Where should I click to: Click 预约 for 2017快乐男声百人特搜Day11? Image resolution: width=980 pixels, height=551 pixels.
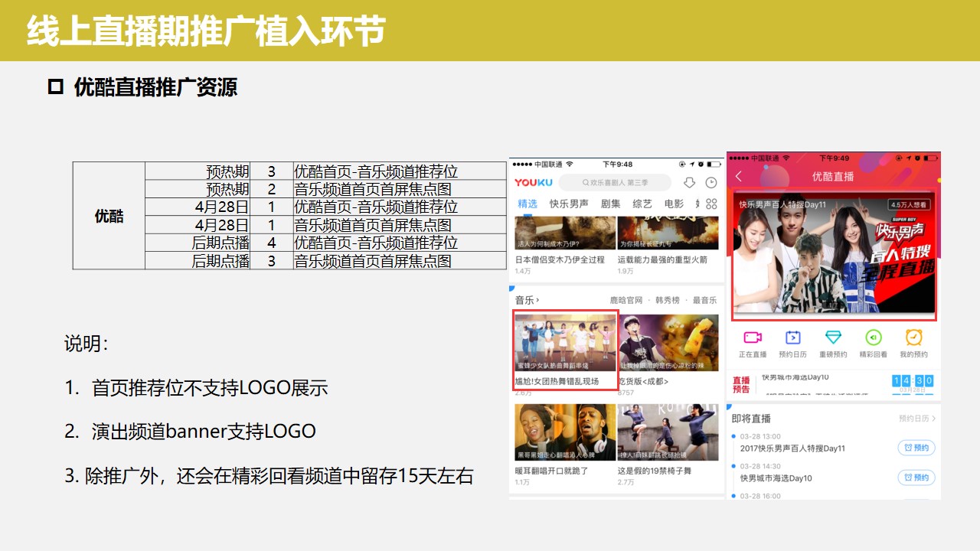[x=916, y=448]
